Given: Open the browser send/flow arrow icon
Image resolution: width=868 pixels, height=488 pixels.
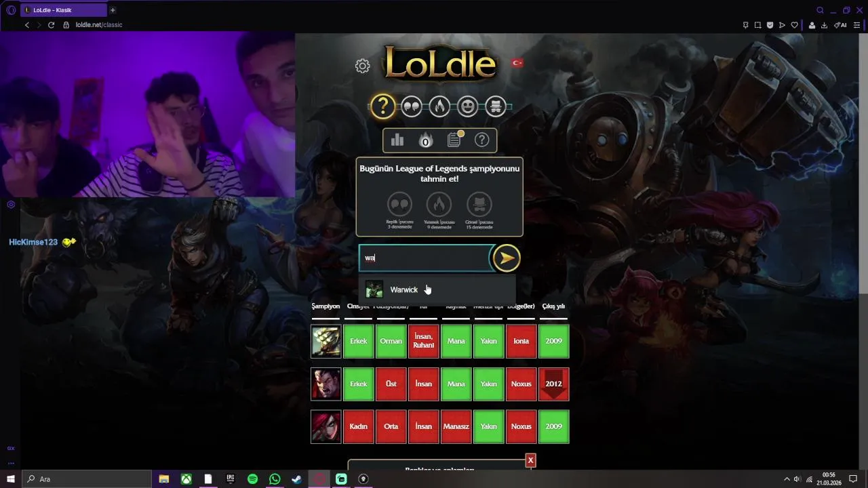Looking at the screenshot, I should (x=782, y=25).
